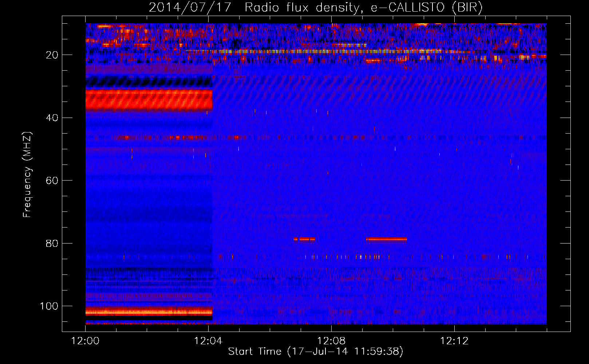Click the '20' frequency tick label

coord(52,55)
